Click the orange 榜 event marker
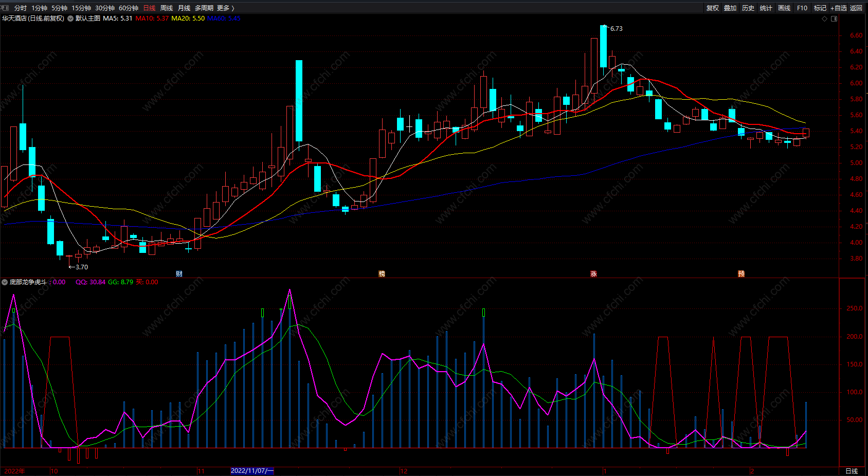 pyautogui.click(x=382, y=274)
